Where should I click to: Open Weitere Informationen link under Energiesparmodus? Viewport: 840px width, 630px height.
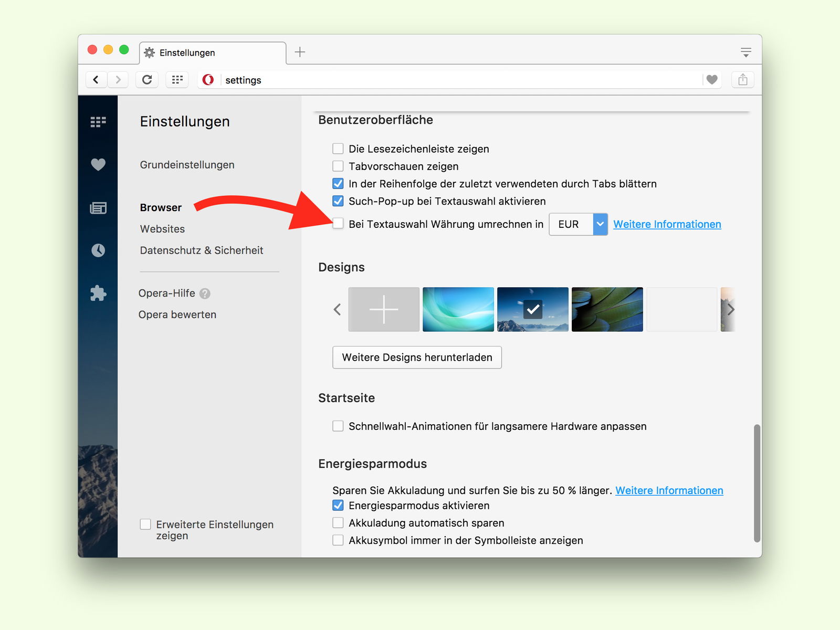tap(669, 490)
